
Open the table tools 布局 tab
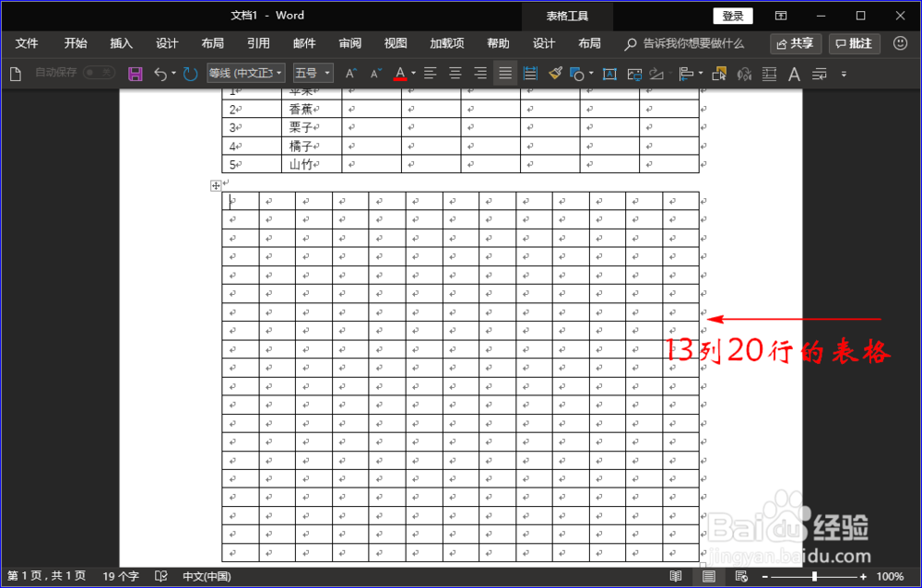click(x=589, y=43)
